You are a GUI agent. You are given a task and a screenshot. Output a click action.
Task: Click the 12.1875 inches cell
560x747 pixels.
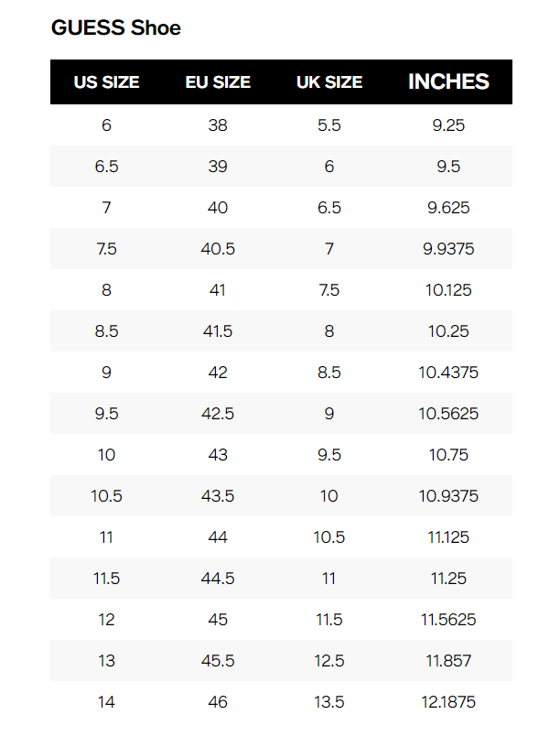[x=448, y=702]
